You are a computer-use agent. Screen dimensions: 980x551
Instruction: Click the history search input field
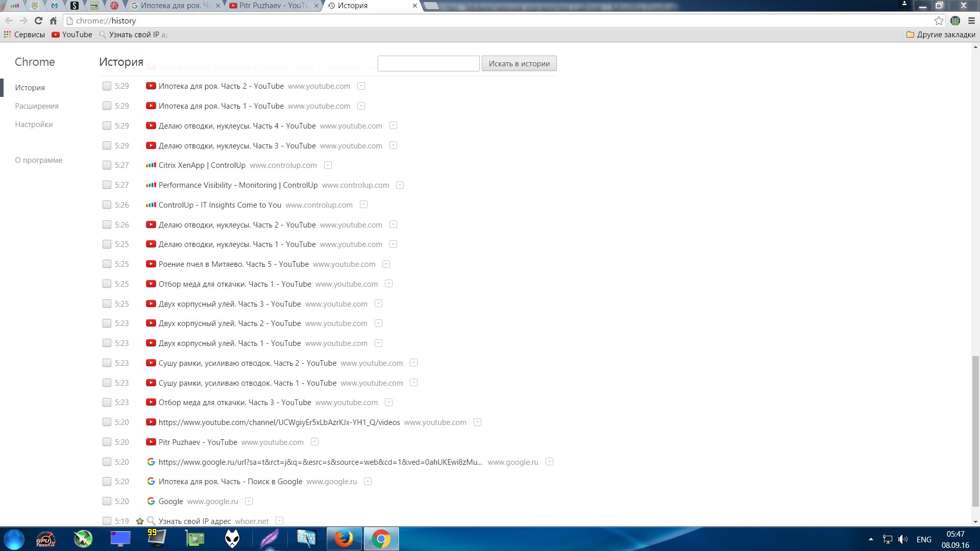click(429, 63)
